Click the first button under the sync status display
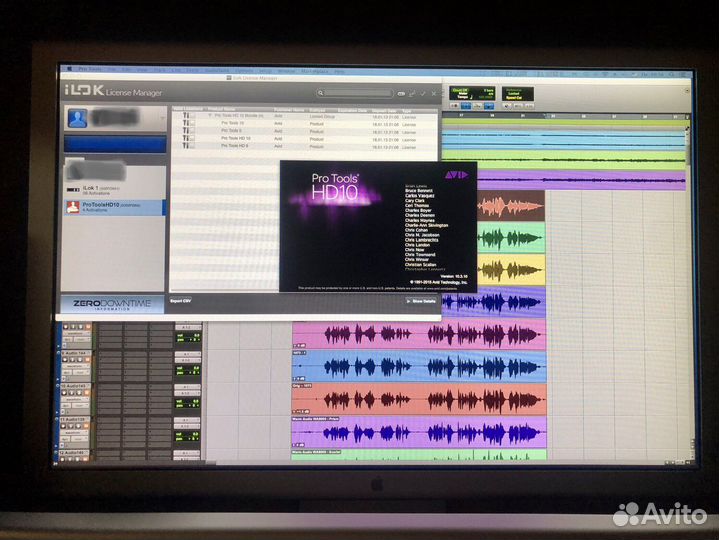The width and height of the screenshot is (719, 540). click(507, 106)
